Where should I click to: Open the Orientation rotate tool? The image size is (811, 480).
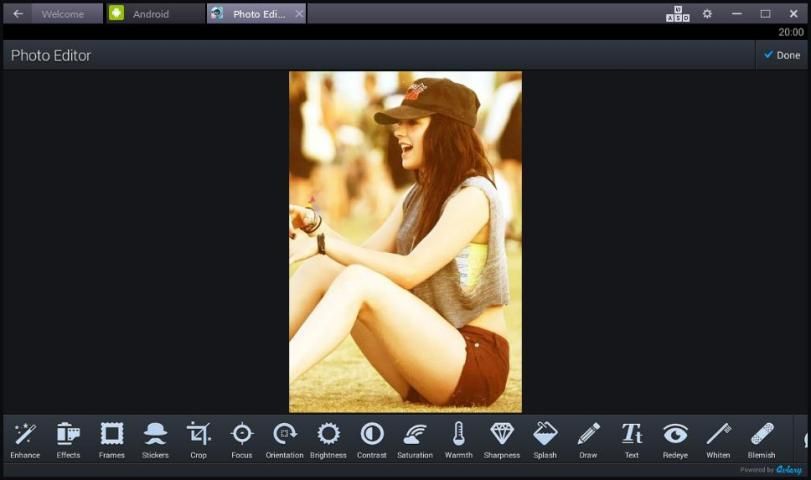pyautogui.click(x=285, y=439)
